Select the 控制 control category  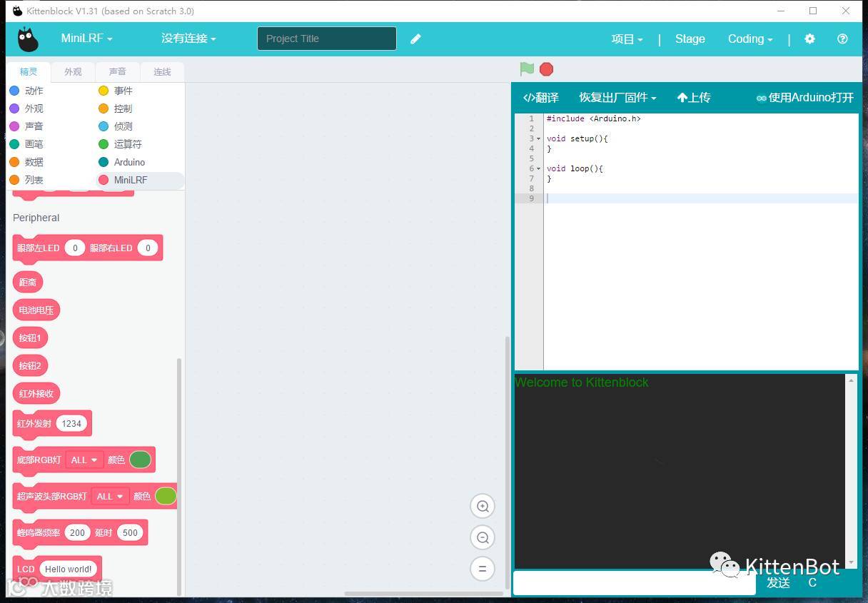(x=116, y=108)
